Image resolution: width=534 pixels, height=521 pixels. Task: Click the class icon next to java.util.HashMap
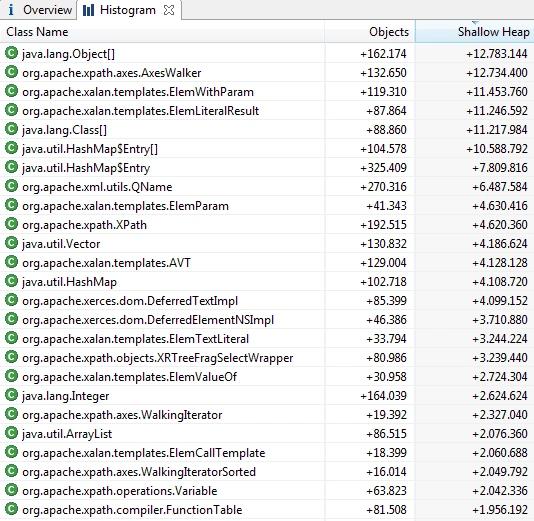11,281
